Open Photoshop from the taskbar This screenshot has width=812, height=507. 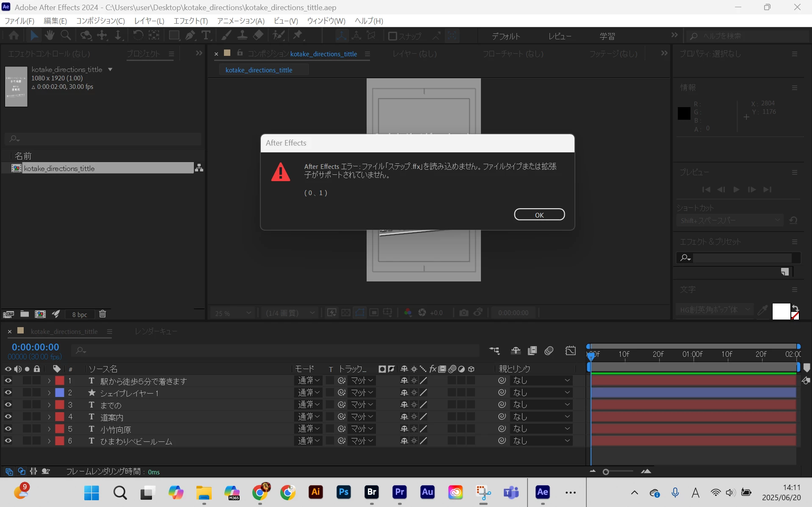coord(343,492)
